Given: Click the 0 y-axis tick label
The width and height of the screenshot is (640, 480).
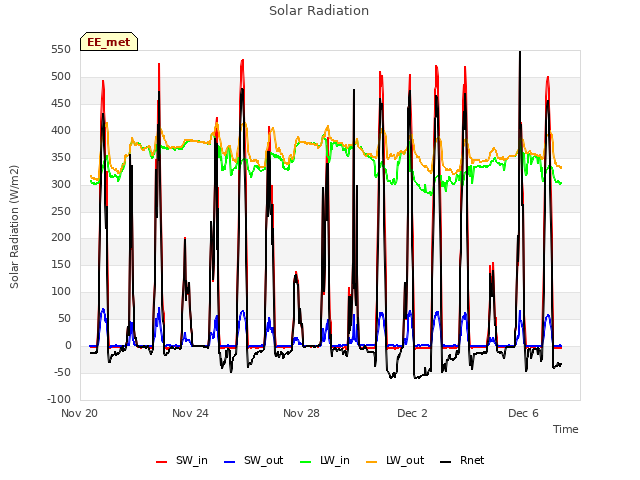Looking at the screenshot, I should point(68,345).
